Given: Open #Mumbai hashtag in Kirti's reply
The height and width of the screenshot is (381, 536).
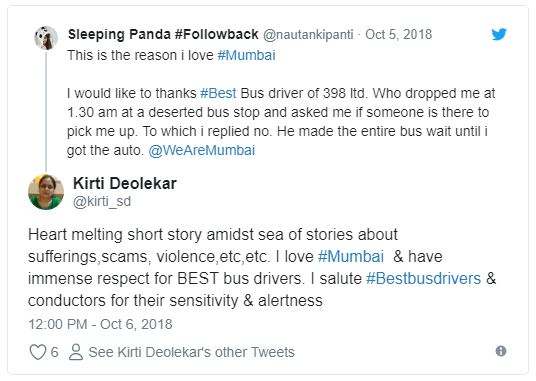Looking at the screenshot, I should (x=351, y=257).
